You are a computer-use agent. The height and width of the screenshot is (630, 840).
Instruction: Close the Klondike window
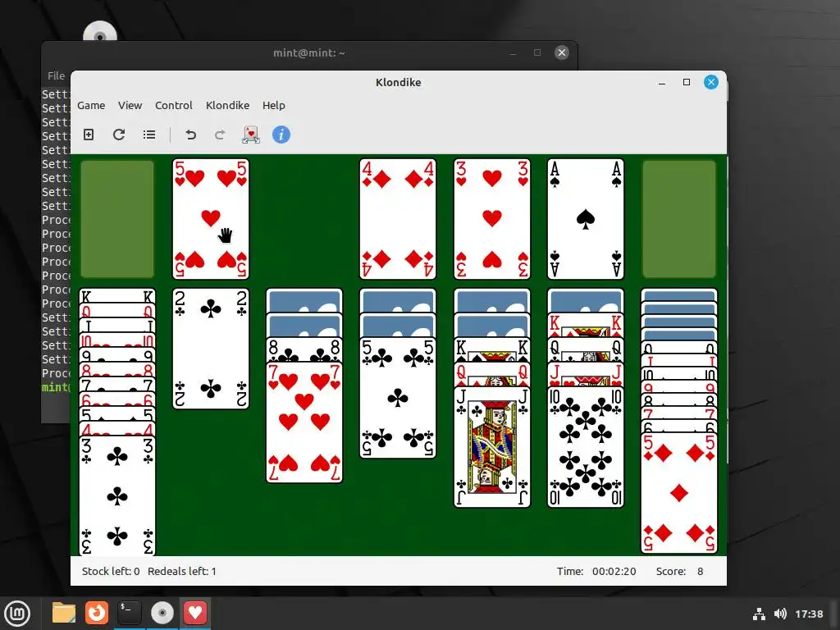[x=711, y=82]
